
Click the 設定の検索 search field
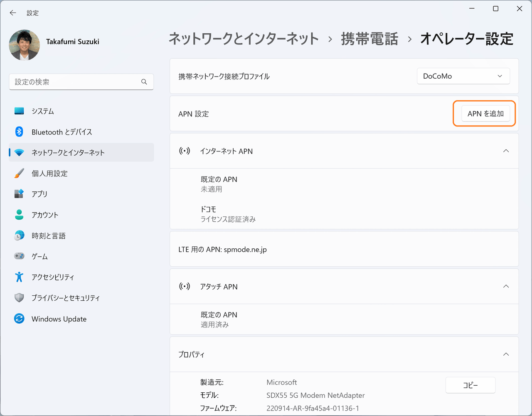pyautogui.click(x=77, y=82)
